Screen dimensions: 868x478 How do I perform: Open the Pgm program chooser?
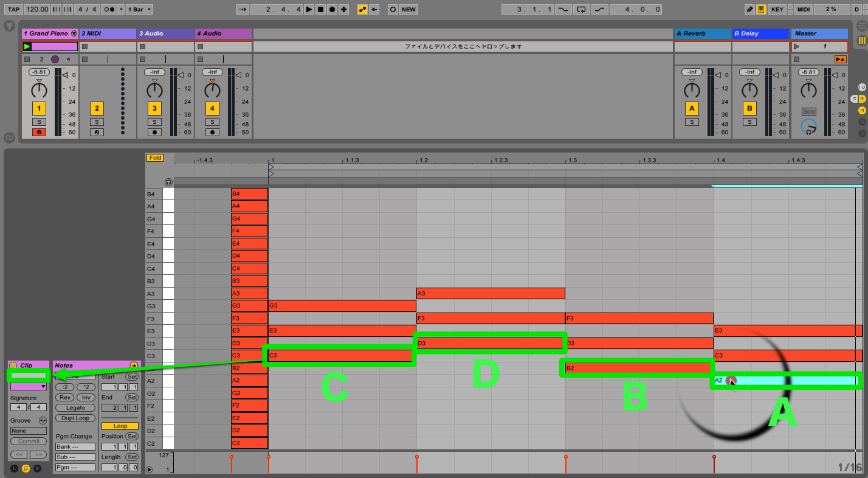pyautogui.click(x=75, y=468)
